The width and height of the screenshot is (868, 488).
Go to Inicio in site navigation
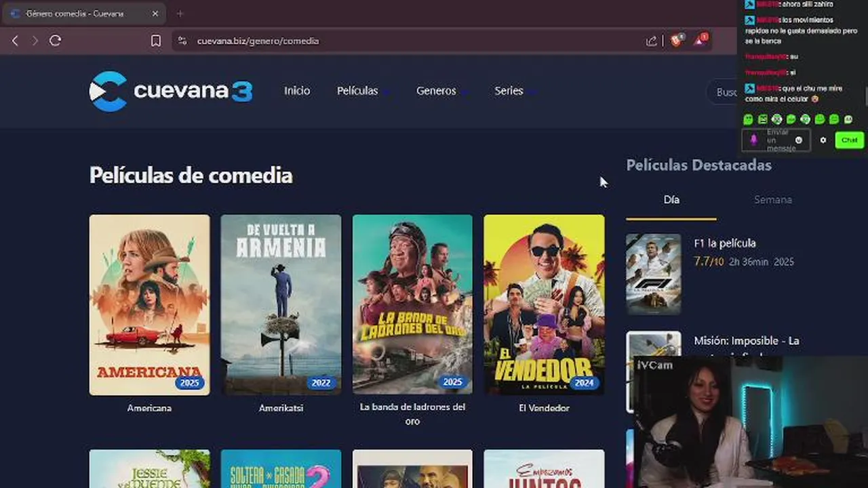point(297,91)
